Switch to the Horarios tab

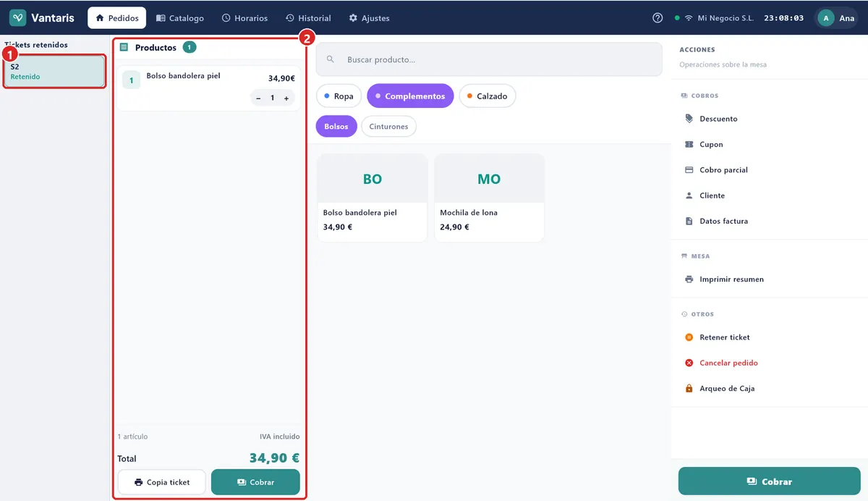[244, 18]
